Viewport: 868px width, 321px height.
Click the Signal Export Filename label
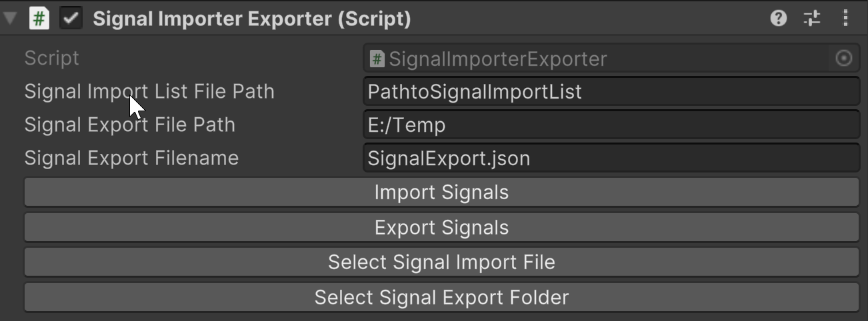131,158
